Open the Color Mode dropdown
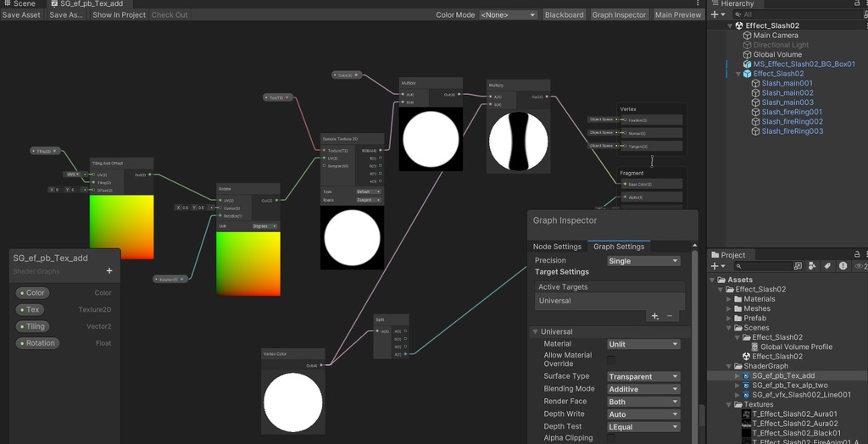Screen dimensions: 868x444 point(509,15)
